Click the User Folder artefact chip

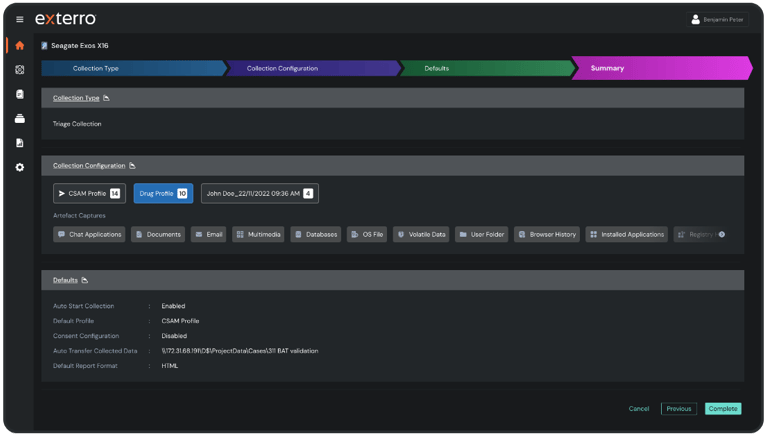coord(481,235)
